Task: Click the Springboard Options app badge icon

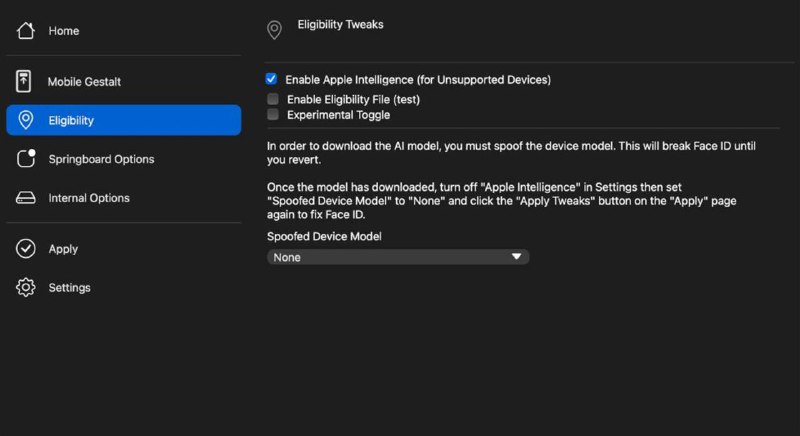Action: (26, 159)
